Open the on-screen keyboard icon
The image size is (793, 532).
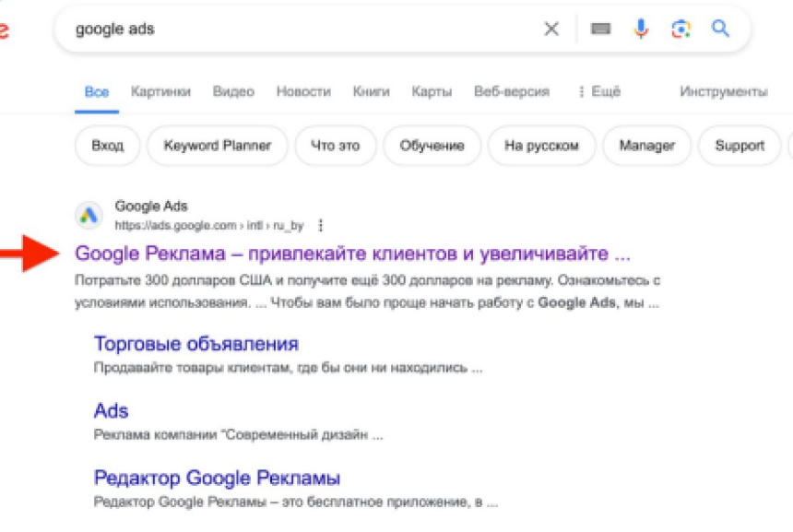[600, 29]
